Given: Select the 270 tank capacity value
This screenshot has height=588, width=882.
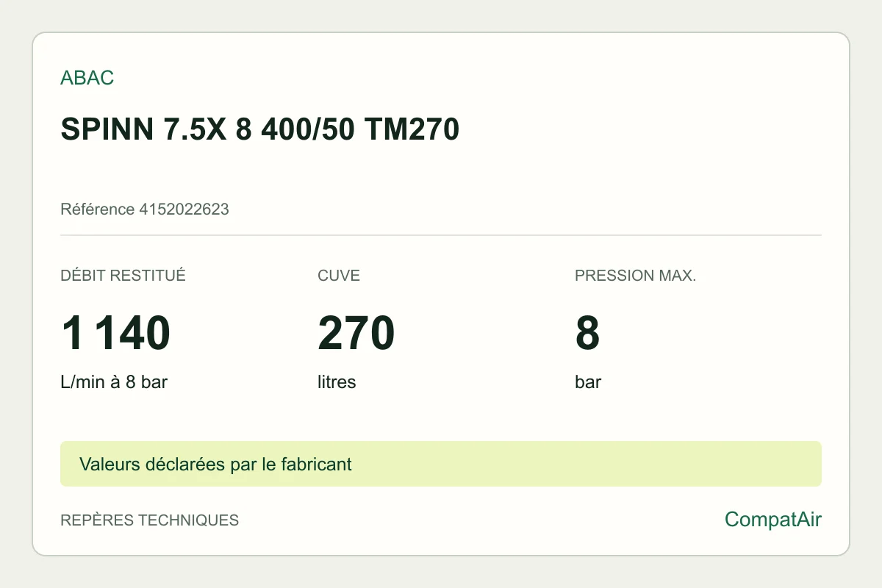Looking at the screenshot, I should click(x=356, y=333).
